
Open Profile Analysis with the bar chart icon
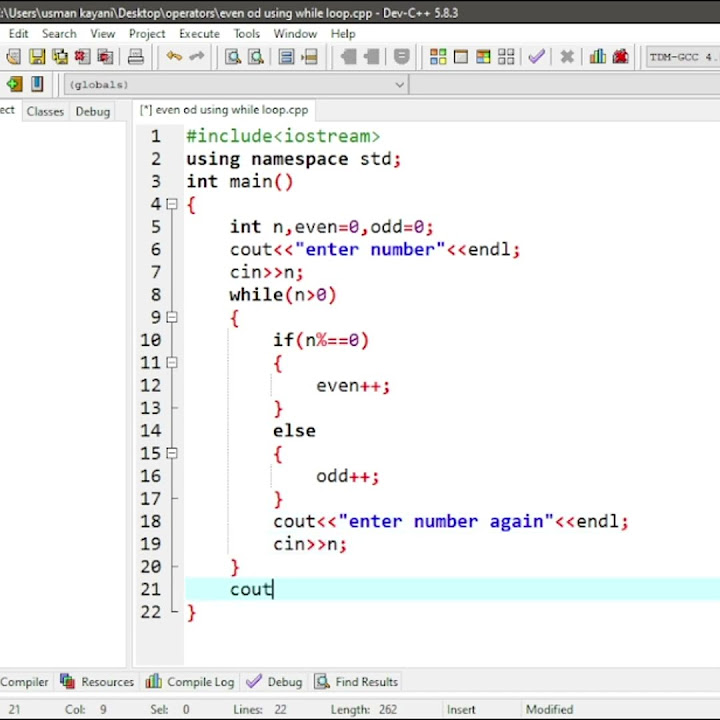(597, 57)
